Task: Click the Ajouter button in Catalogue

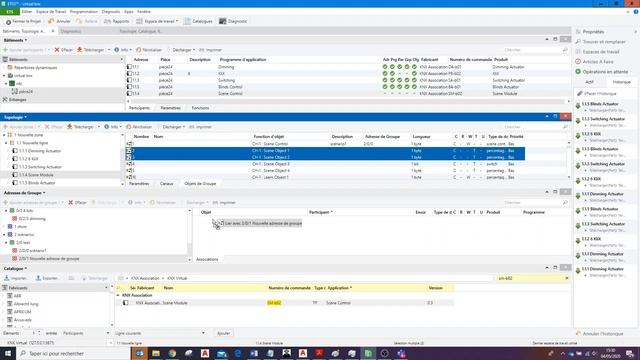Action: click(x=223, y=333)
